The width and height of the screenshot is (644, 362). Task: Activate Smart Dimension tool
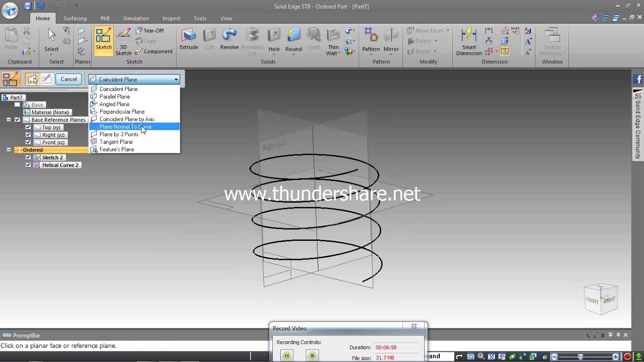click(x=469, y=42)
